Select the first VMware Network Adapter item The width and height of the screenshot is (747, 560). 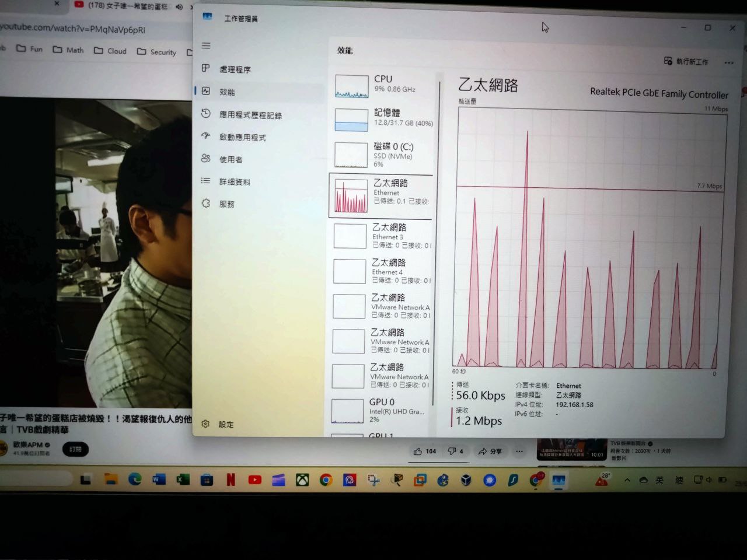click(x=381, y=306)
